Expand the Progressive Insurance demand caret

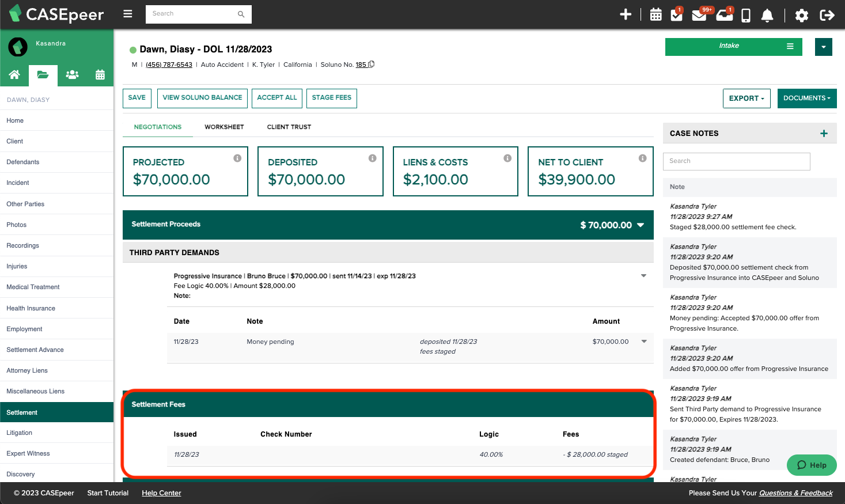(x=643, y=276)
